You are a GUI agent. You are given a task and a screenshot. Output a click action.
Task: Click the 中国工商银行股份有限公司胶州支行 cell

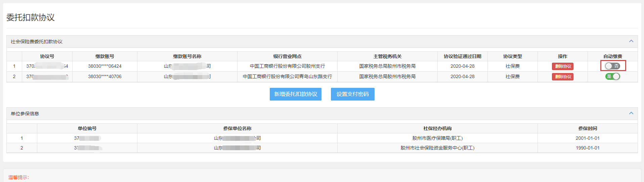(x=287, y=66)
